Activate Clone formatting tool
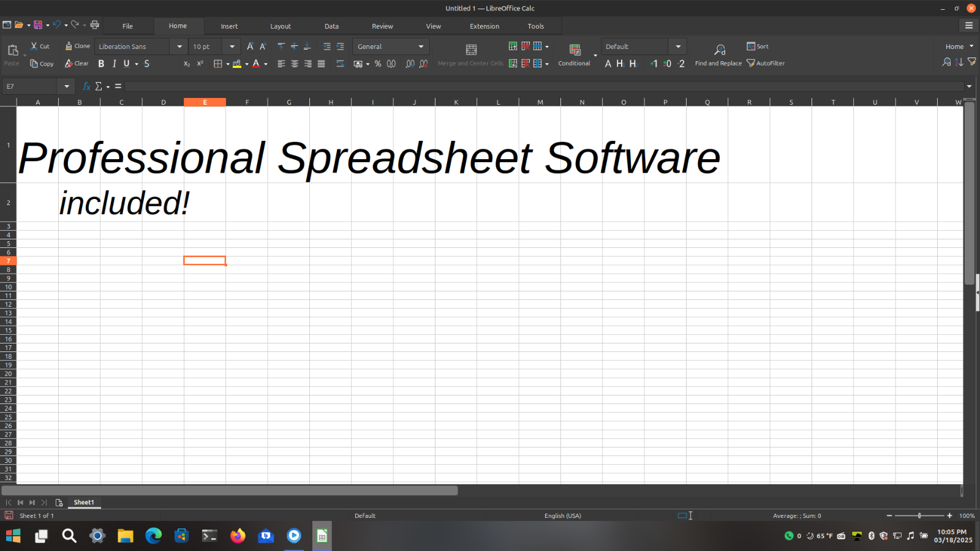The height and width of the screenshot is (551, 980). coord(78,46)
